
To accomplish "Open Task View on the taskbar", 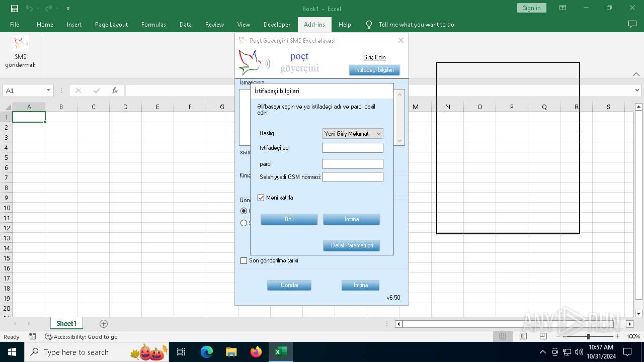I will (181, 352).
